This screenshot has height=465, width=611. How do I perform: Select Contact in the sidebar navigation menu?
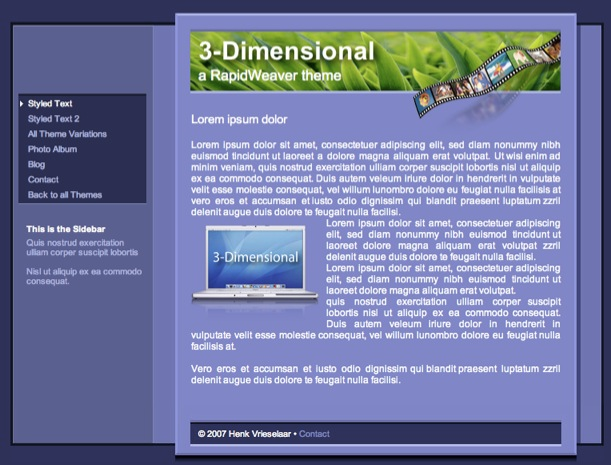pyautogui.click(x=43, y=179)
